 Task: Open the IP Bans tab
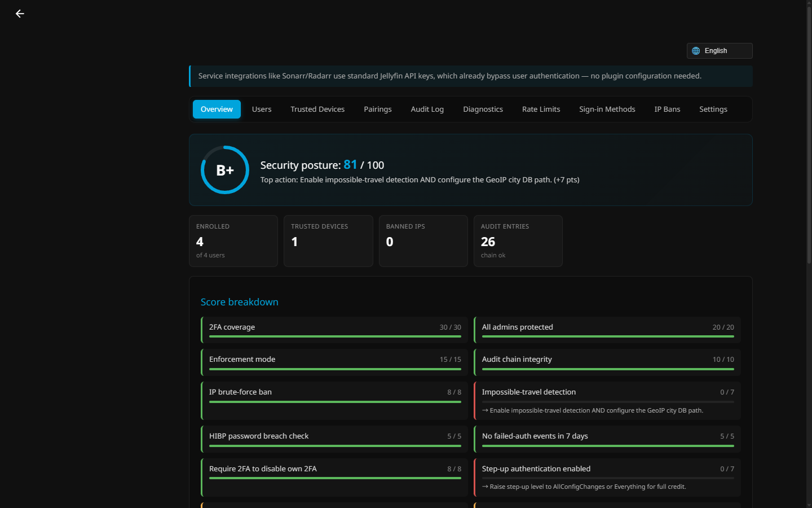point(667,110)
